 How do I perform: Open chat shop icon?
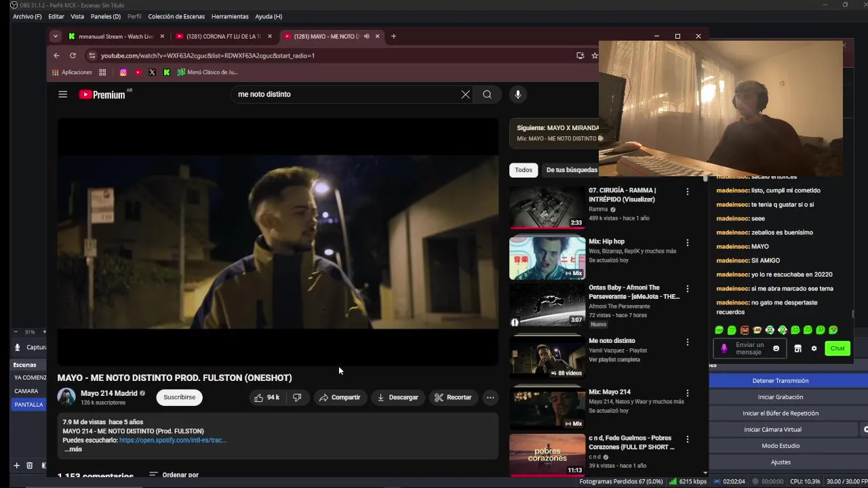797,348
